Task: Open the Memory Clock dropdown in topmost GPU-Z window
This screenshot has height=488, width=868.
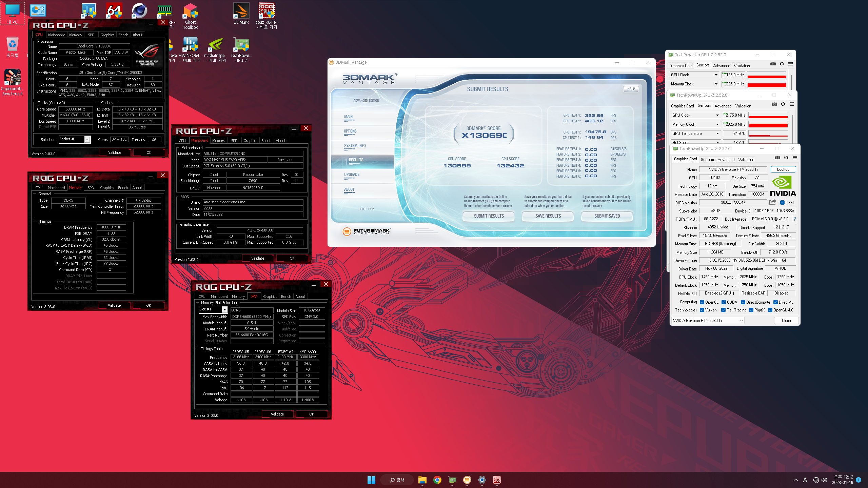Action: tap(694, 84)
